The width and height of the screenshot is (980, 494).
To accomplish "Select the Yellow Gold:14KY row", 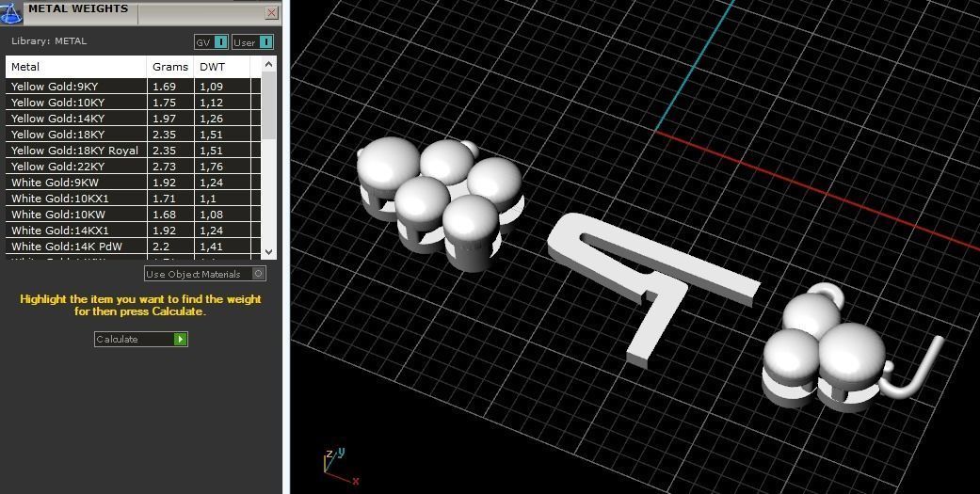I will (x=133, y=118).
